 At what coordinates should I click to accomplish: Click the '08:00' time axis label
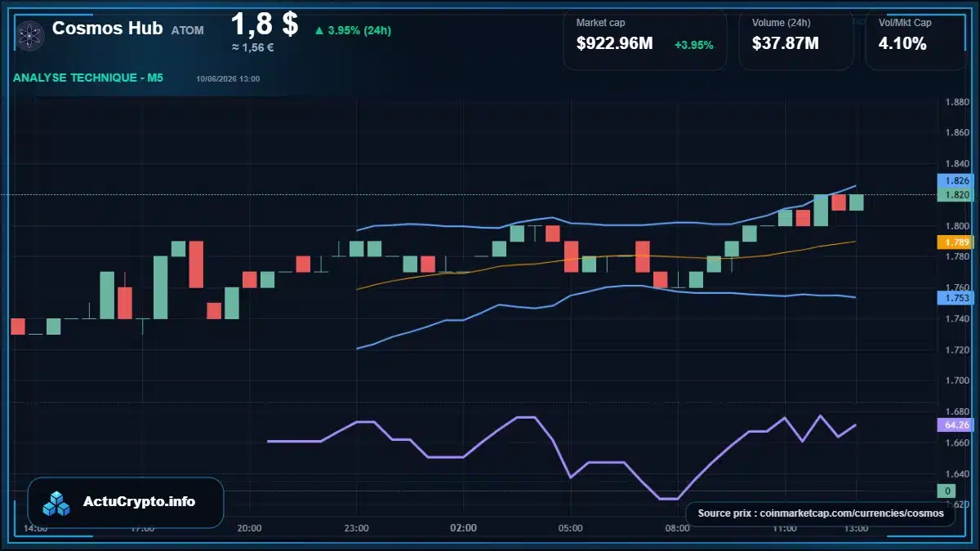(x=677, y=528)
